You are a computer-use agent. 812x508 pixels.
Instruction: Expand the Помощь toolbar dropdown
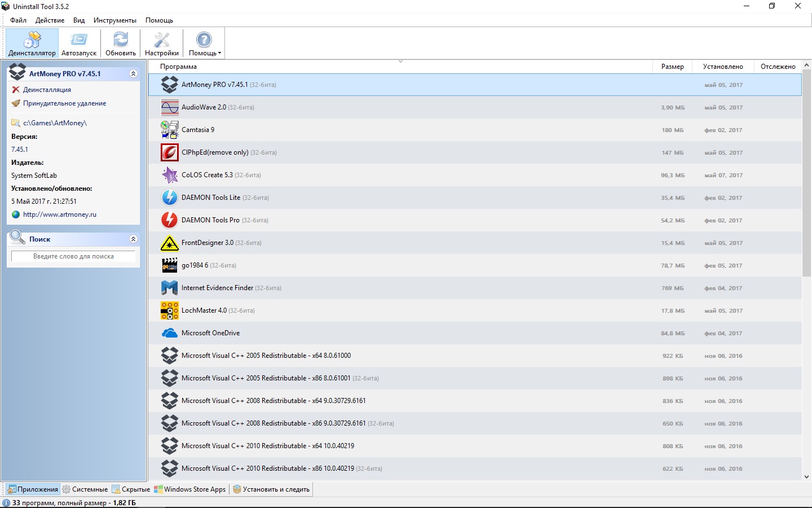pyautogui.click(x=204, y=43)
